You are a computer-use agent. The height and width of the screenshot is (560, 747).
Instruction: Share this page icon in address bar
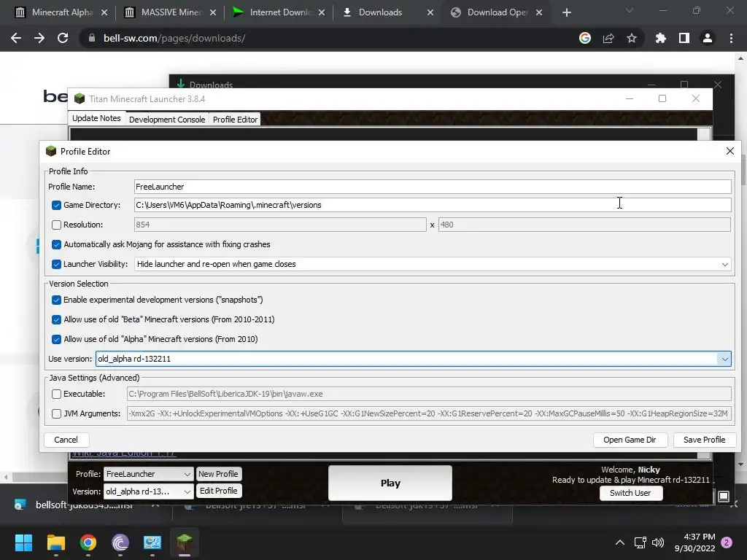[608, 38]
